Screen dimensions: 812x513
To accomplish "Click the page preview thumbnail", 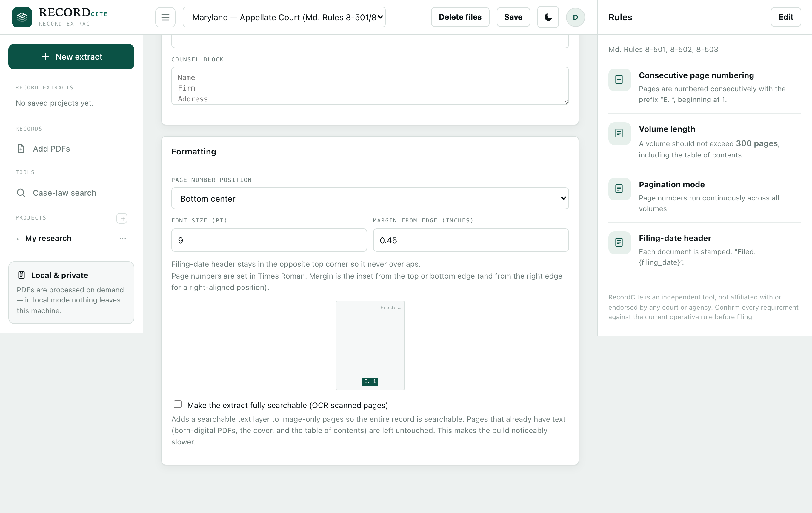I will (370, 345).
